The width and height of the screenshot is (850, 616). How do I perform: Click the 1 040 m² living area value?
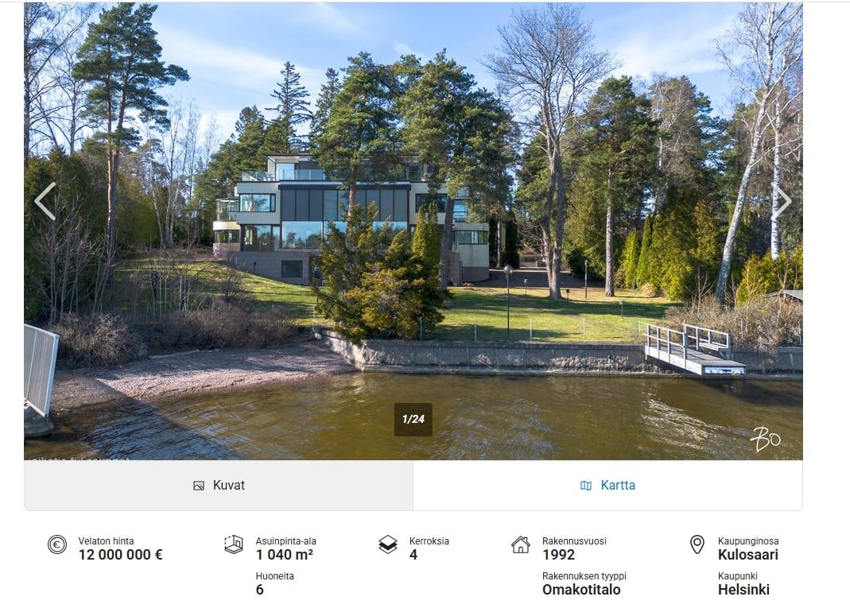click(x=285, y=555)
